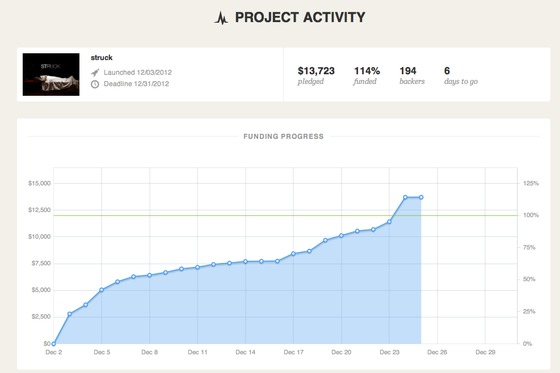This screenshot has height=373, width=560.
Task: Select the chart data point at Dec 17
Action: tap(293, 254)
